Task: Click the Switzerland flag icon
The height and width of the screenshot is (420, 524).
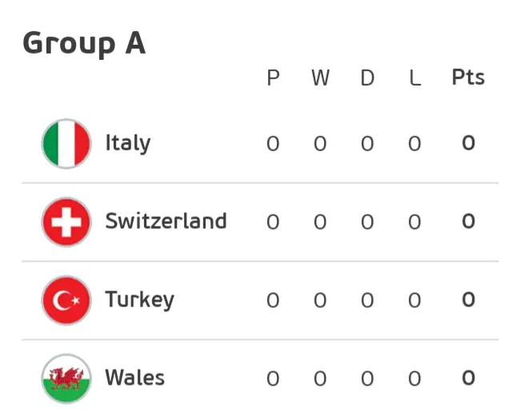Action: click(x=66, y=222)
